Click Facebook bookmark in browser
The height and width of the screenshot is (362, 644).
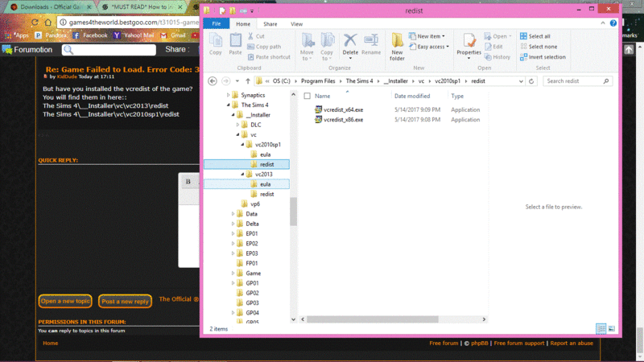point(90,35)
